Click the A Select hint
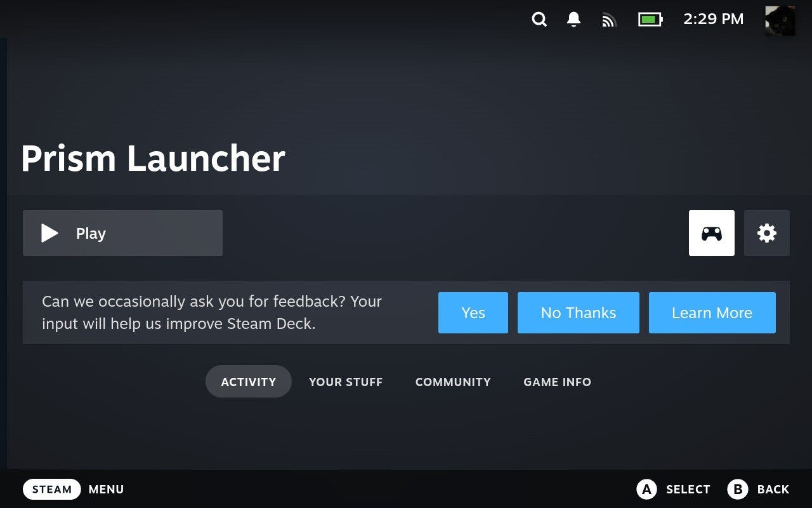The width and height of the screenshot is (812, 508). pyautogui.click(x=673, y=489)
